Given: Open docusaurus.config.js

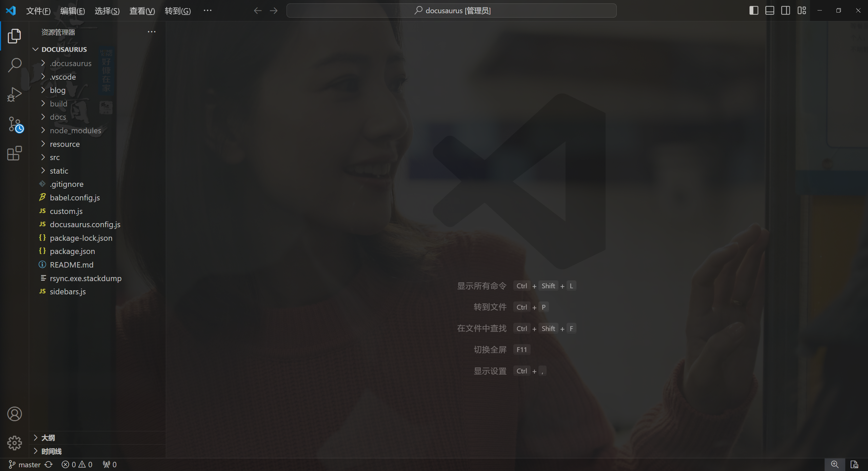Looking at the screenshot, I should [97, 224].
